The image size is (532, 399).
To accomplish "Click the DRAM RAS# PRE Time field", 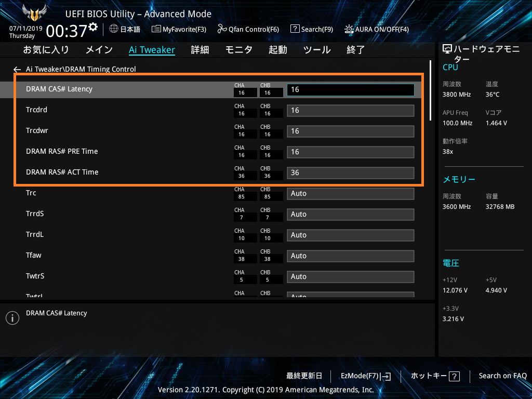I will point(351,152).
